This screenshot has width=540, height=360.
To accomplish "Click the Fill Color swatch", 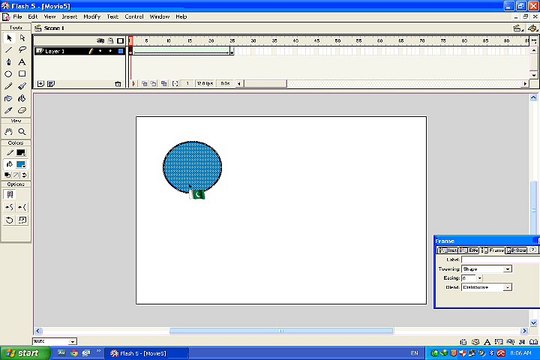I will 21,164.
